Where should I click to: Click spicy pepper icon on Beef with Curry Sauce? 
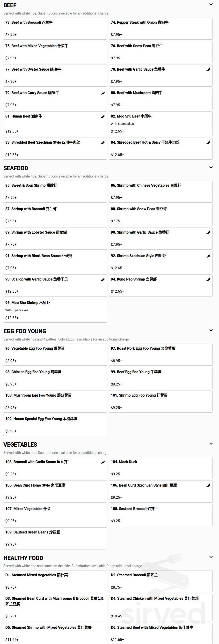(x=103, y=93)
